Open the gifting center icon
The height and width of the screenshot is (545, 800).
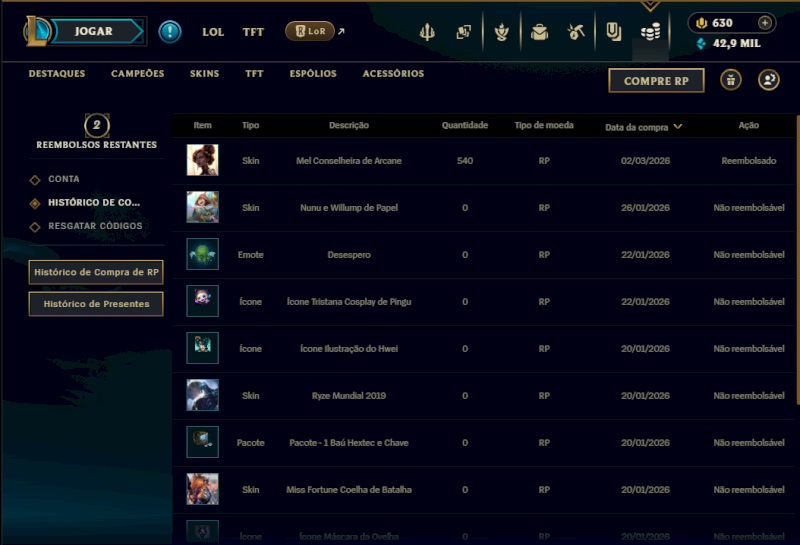click(x=731, y=80)
